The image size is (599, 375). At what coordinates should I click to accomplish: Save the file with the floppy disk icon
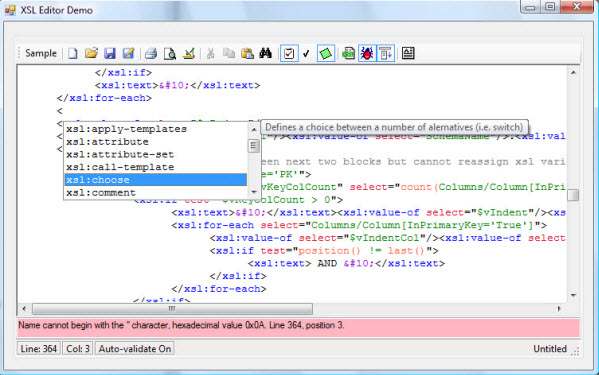point(110,53)
